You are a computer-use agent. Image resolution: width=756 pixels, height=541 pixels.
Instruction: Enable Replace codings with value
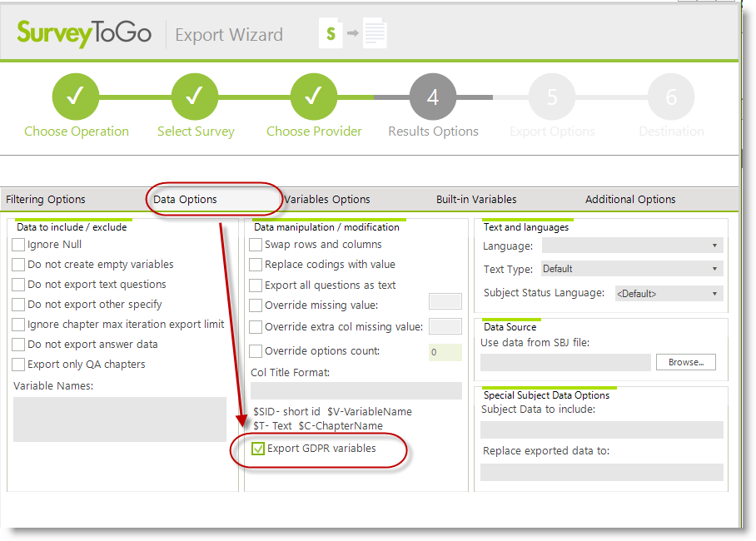[x=256, y=264]
